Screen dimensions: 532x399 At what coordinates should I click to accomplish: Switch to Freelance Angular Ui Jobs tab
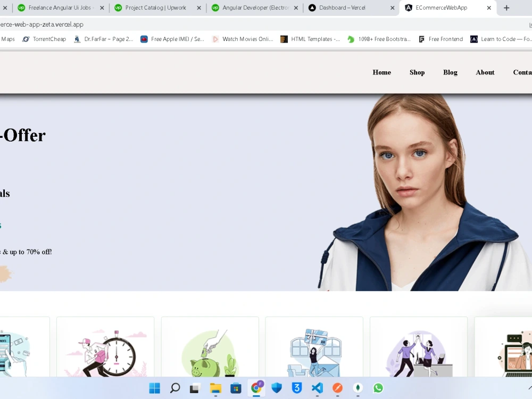tap(56, 8)
